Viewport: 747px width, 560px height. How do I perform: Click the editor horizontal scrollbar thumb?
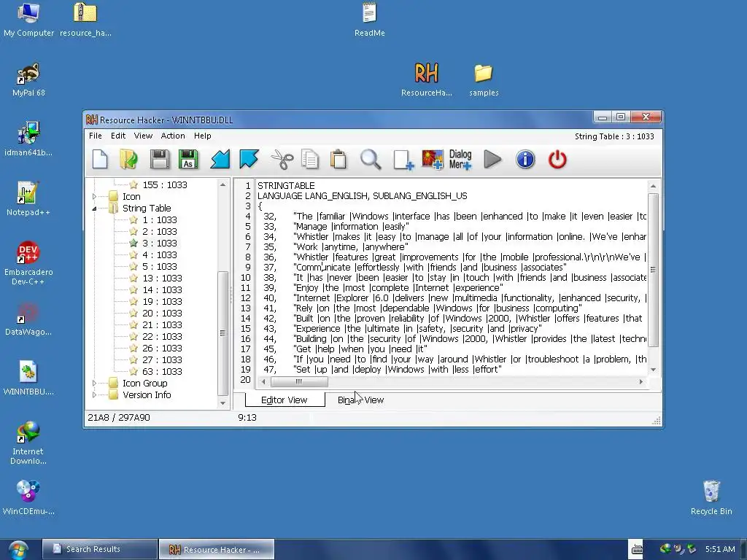tap(299, 381)
